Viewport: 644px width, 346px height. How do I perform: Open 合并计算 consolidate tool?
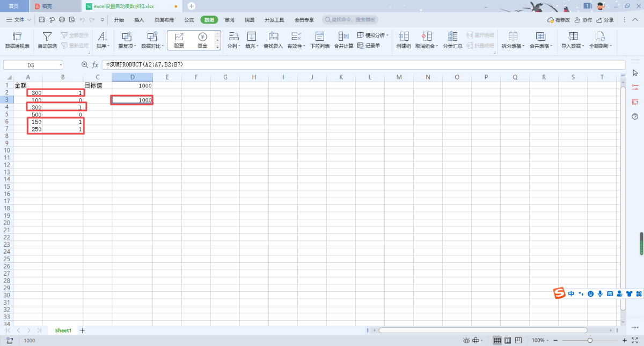click(x=343, y=40)
